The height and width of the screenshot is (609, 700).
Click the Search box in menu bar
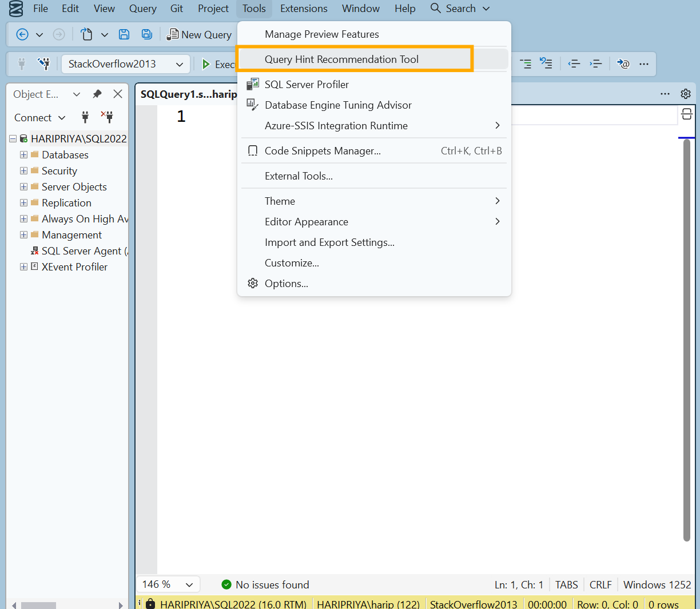pos(460,9)
